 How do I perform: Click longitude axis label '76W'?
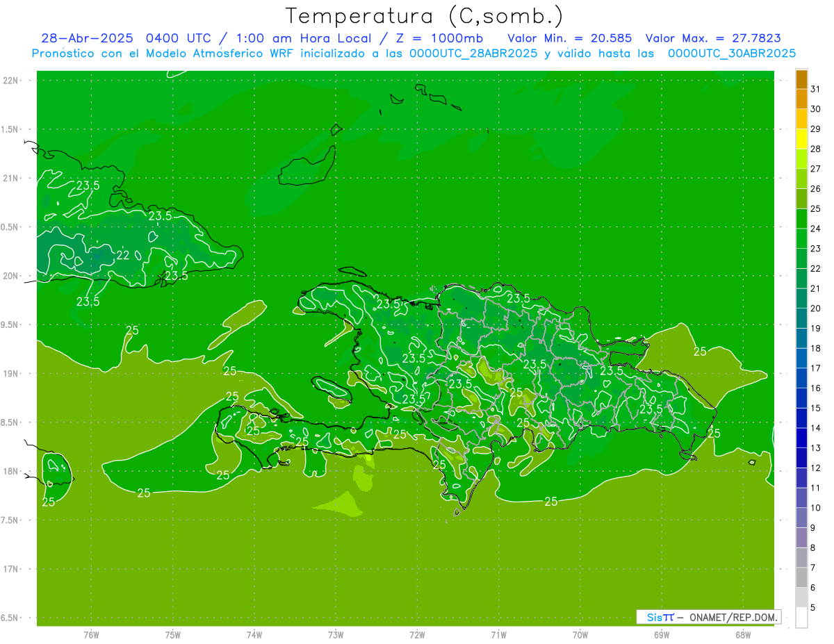(91, 635)
